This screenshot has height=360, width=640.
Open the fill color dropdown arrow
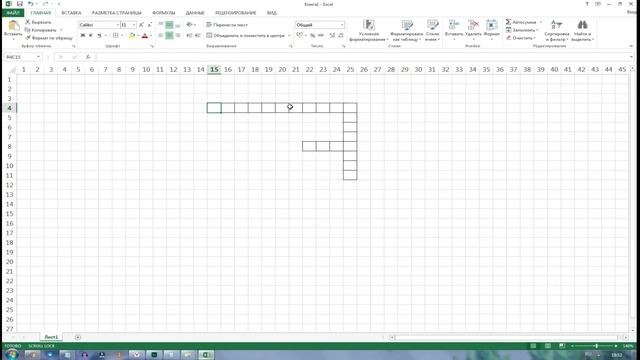pos(138,36)
